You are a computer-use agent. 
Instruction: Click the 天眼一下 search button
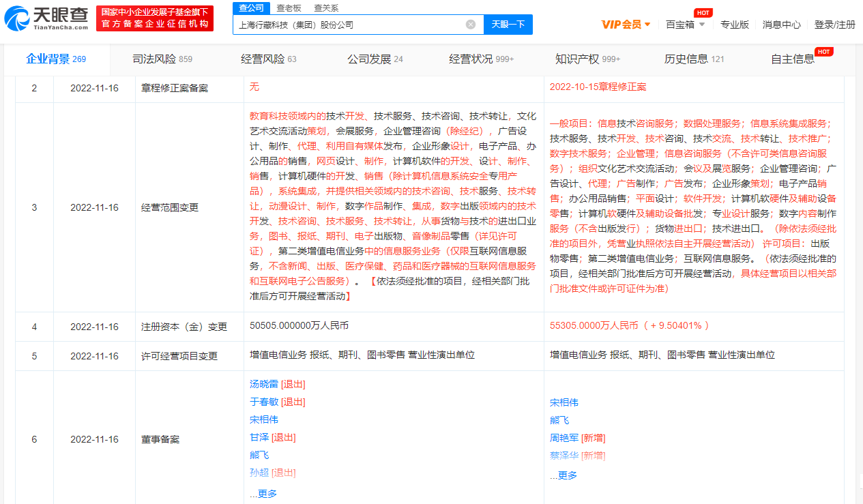[508, 25]
